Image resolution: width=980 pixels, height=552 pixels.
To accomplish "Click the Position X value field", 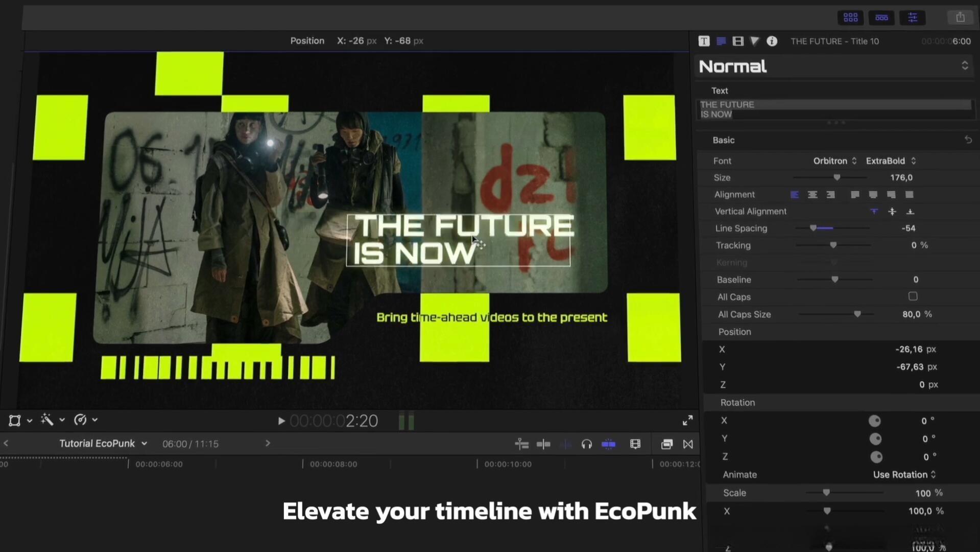I will [x=909, y=350].
